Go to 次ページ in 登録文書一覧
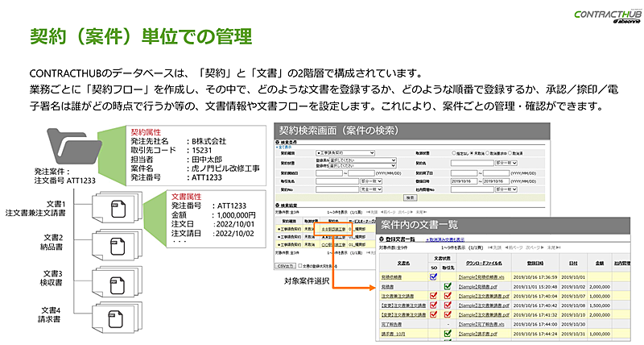 coord(535,248)
